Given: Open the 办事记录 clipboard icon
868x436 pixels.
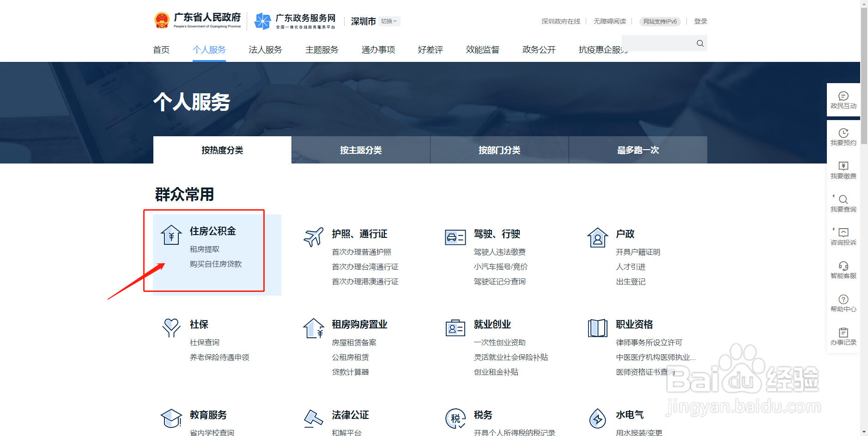Looking at the screenshot, I should click(x=844, y=333).
